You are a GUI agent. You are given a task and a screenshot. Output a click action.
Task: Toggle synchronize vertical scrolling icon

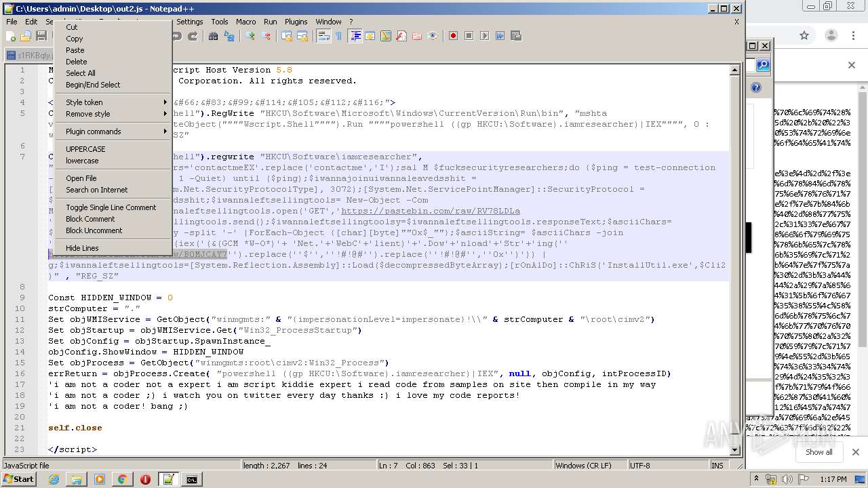287,36
